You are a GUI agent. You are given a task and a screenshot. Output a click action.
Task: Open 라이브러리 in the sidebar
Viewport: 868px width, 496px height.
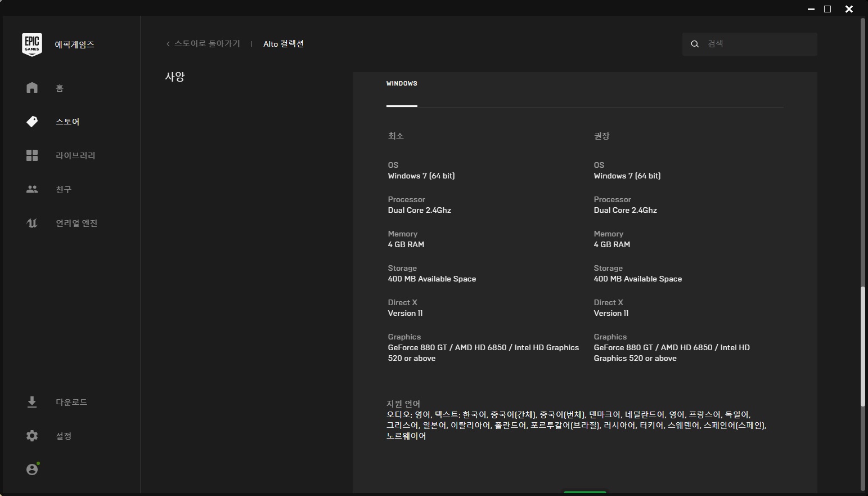click(75, 155)
